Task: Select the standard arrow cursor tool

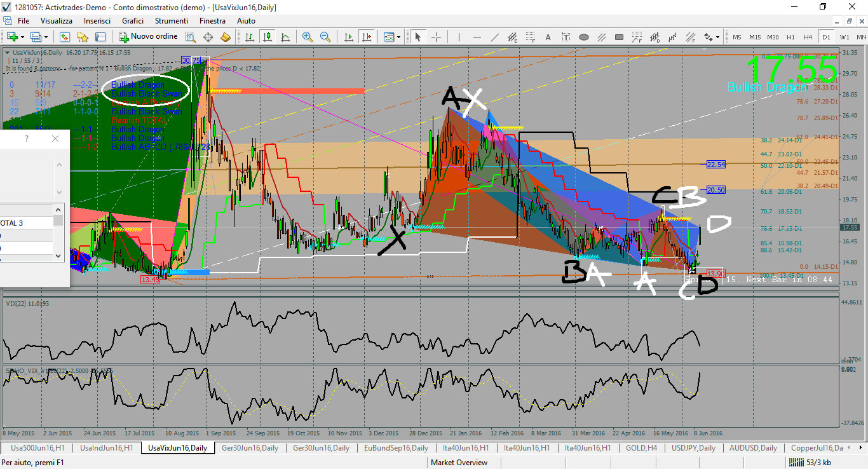Action: tap(418, 37)
